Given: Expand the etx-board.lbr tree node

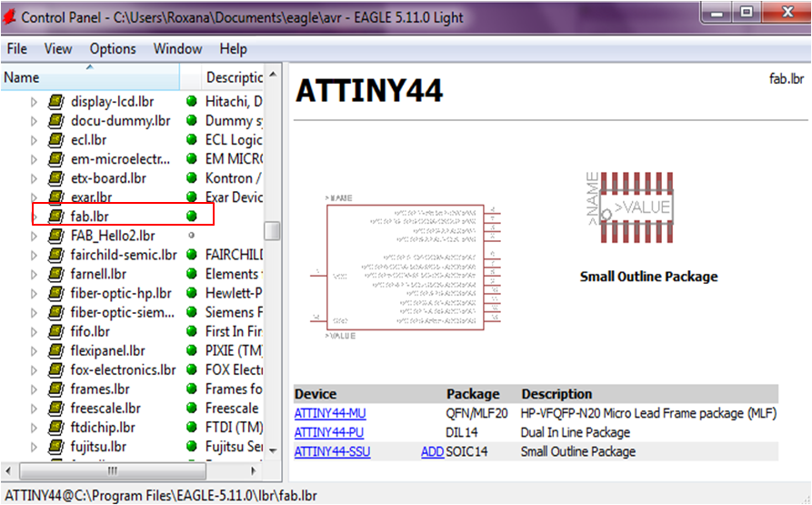Looking at the screenshot, I should (x=34, y=178).
